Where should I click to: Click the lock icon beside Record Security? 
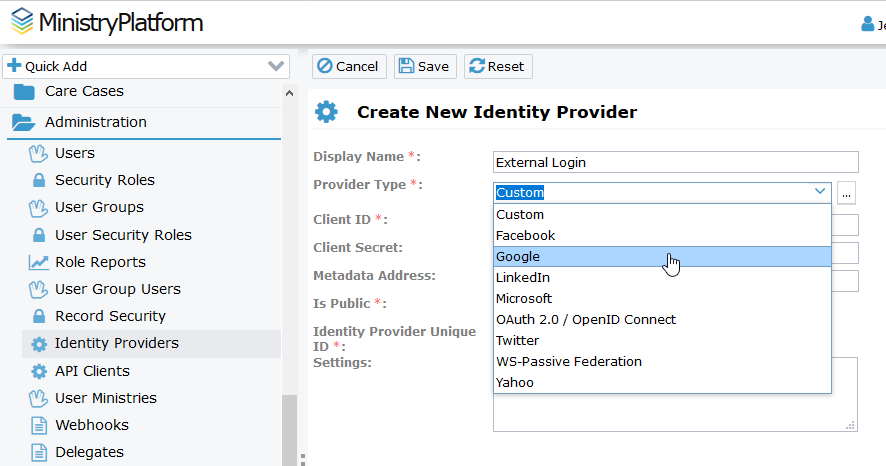pyautogui.click(x=38, y=316)
